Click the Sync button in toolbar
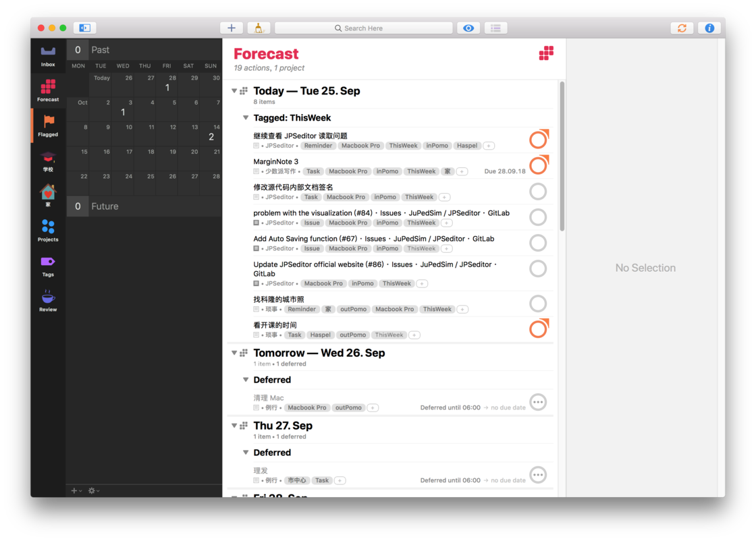The image size is (756, 541). coord(682,28)
